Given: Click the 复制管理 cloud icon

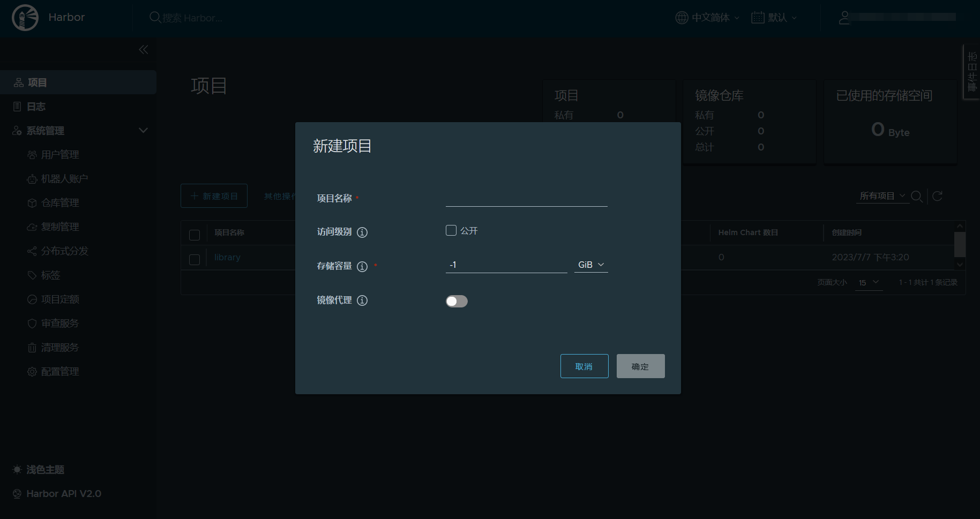Looking at the screenshot, I should tap(32, 227).
